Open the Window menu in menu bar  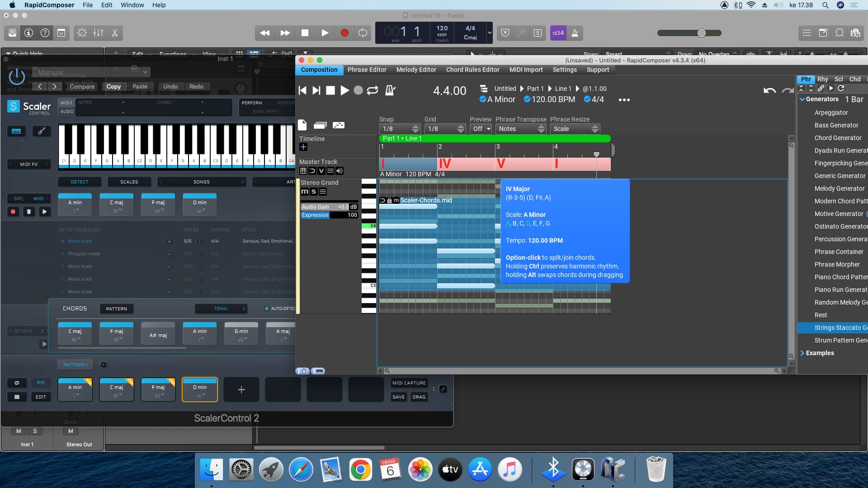(x=132, y=5)
